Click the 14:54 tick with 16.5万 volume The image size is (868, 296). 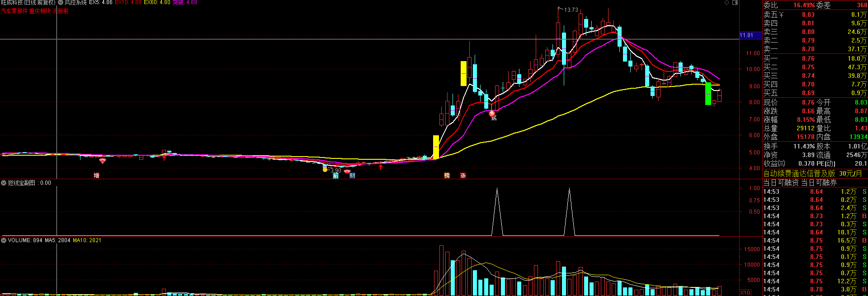tap(815, 241)
